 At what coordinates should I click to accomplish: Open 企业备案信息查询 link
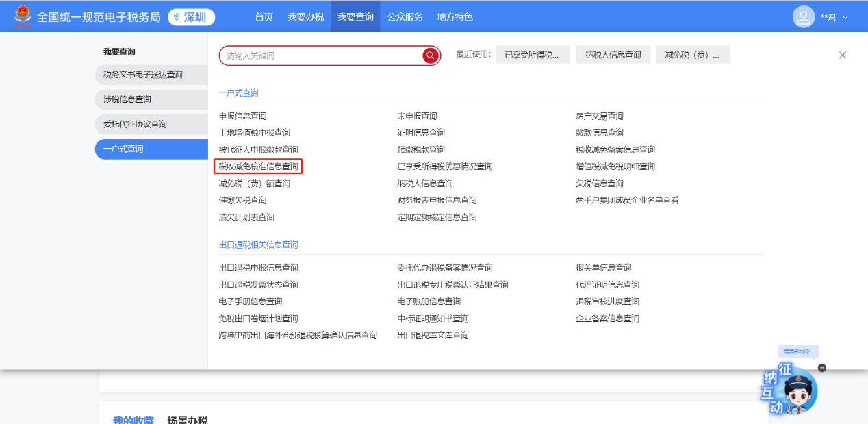pos(608,319)
